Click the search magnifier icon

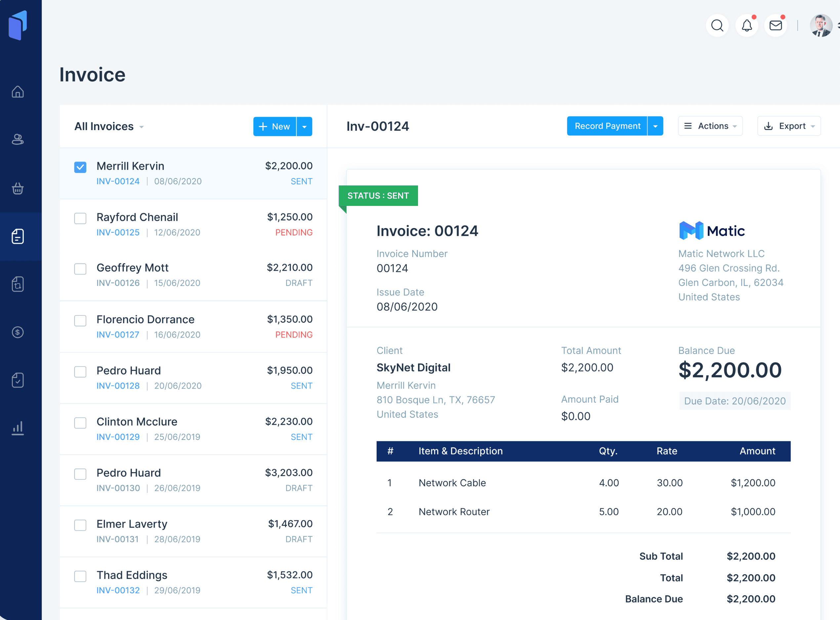[717, 25]
